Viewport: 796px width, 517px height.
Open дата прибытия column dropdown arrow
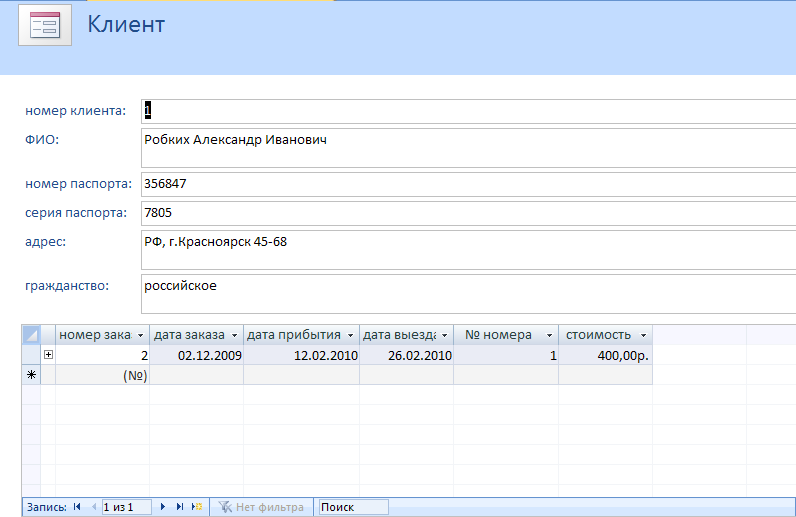coord(350,335)
